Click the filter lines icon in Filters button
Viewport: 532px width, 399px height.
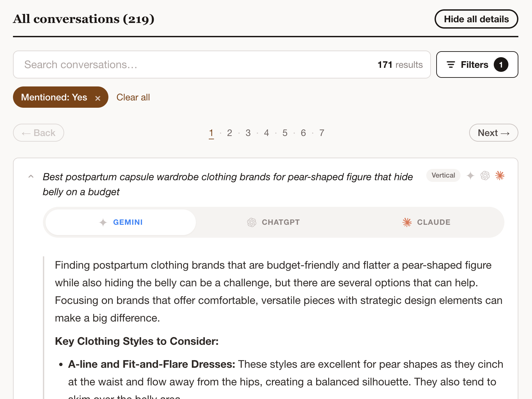451,65
